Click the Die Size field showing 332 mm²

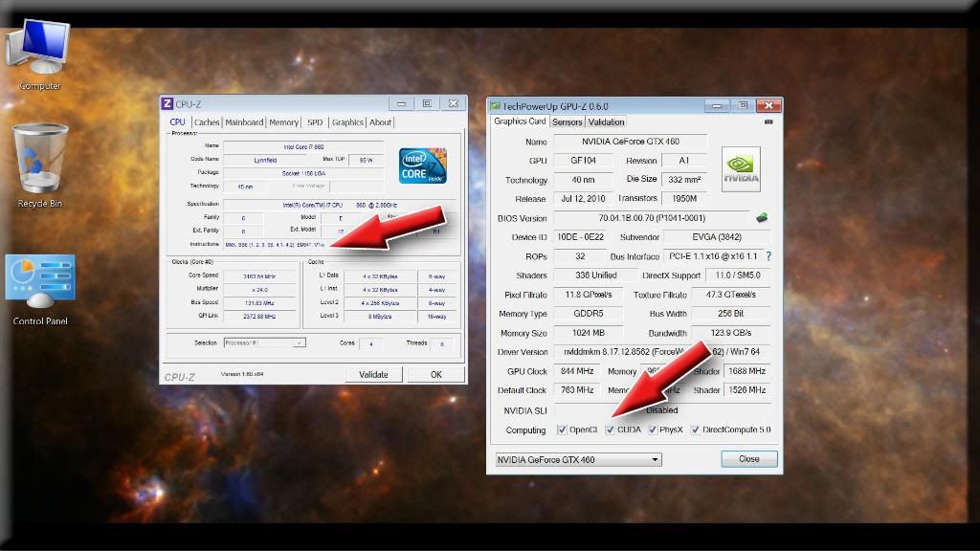coord(683,180)
